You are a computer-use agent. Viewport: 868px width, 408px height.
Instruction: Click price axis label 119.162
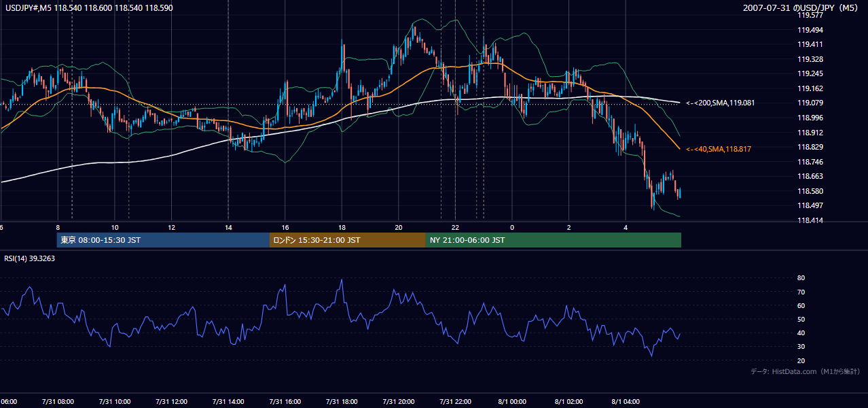click(x=811, y=88)
